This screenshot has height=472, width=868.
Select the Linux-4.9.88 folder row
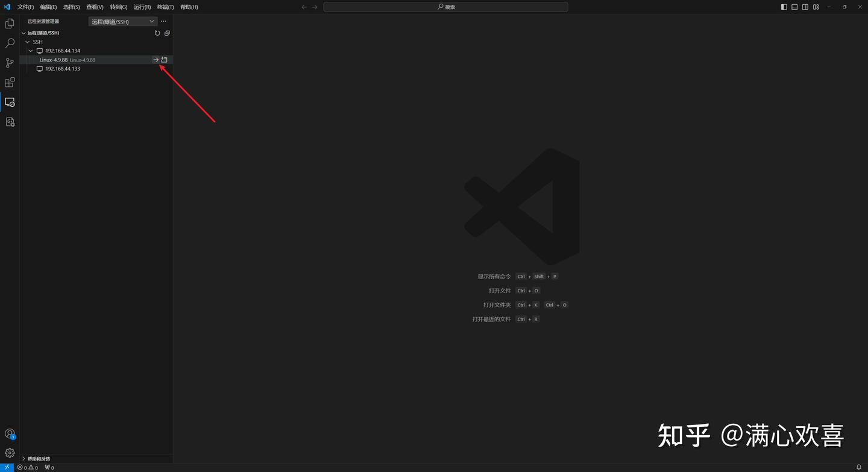[96, 60]
